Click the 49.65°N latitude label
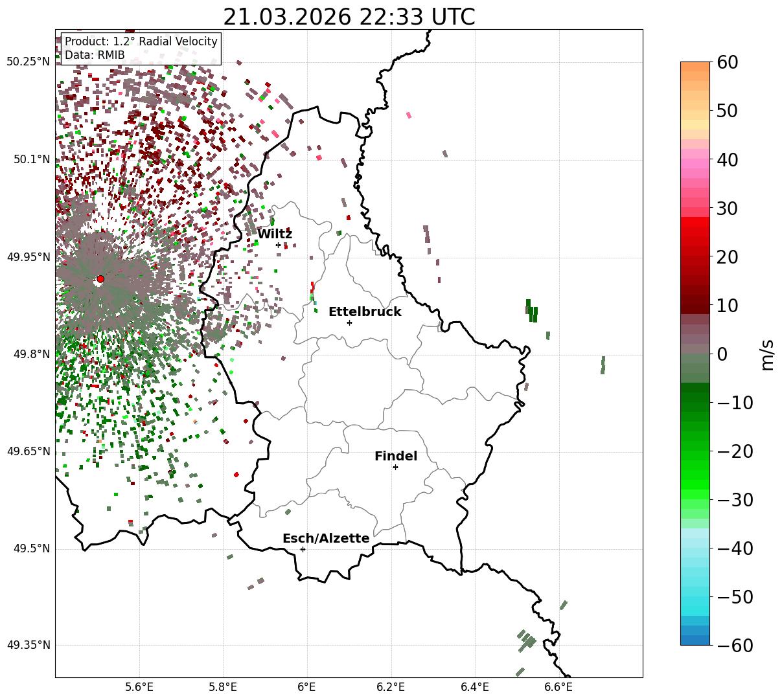 [28, 451]
